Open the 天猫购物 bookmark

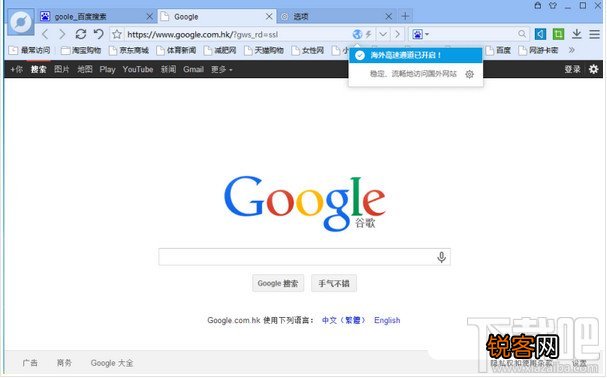click(x=264, y=50)
